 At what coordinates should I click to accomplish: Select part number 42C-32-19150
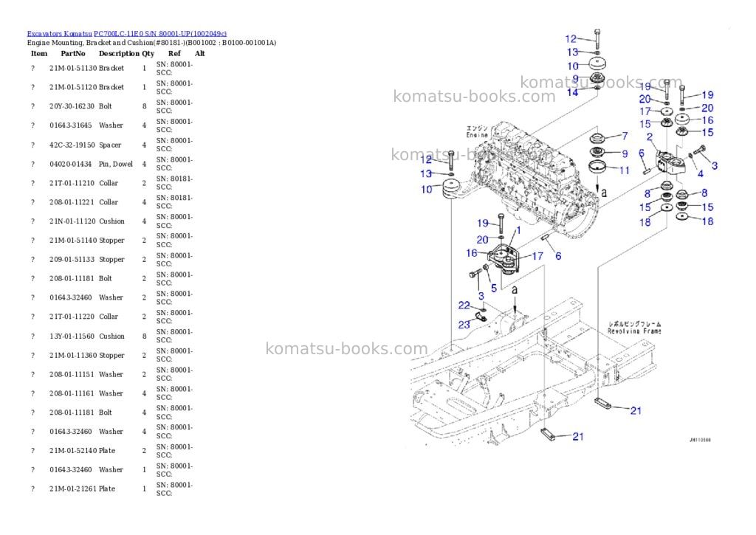(72, 145)
